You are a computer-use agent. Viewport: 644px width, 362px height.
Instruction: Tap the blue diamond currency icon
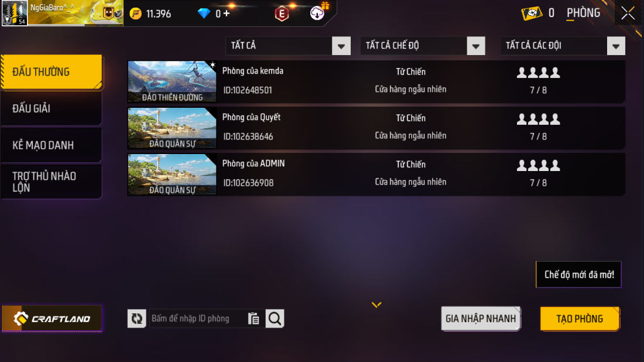coord(204,13)
